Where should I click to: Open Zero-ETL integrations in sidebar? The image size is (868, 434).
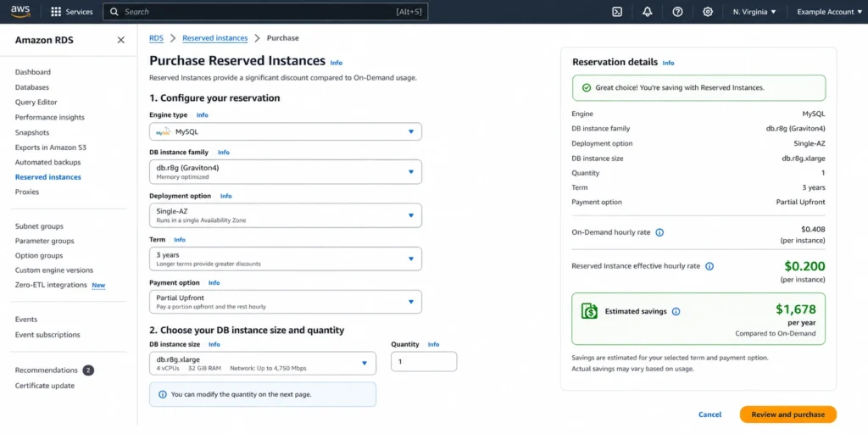pos(51,285)
